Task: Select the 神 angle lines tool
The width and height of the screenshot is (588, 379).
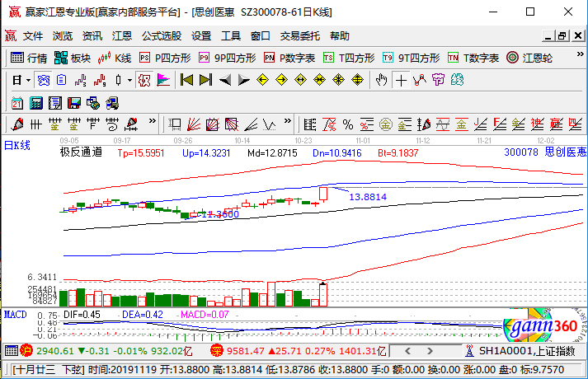Action: click(x=537, y=124)
